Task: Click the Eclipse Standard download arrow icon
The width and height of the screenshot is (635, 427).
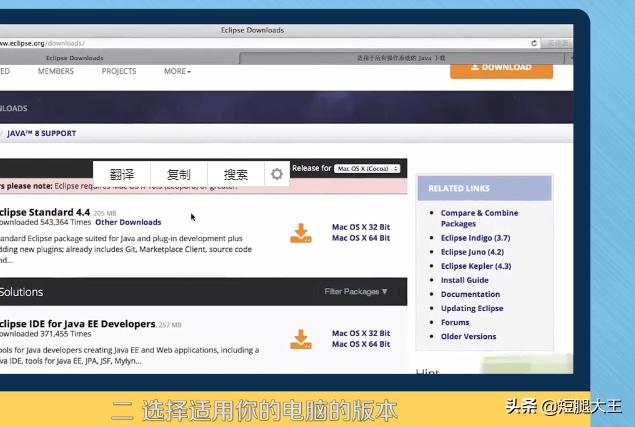Action: pos(300,233)
